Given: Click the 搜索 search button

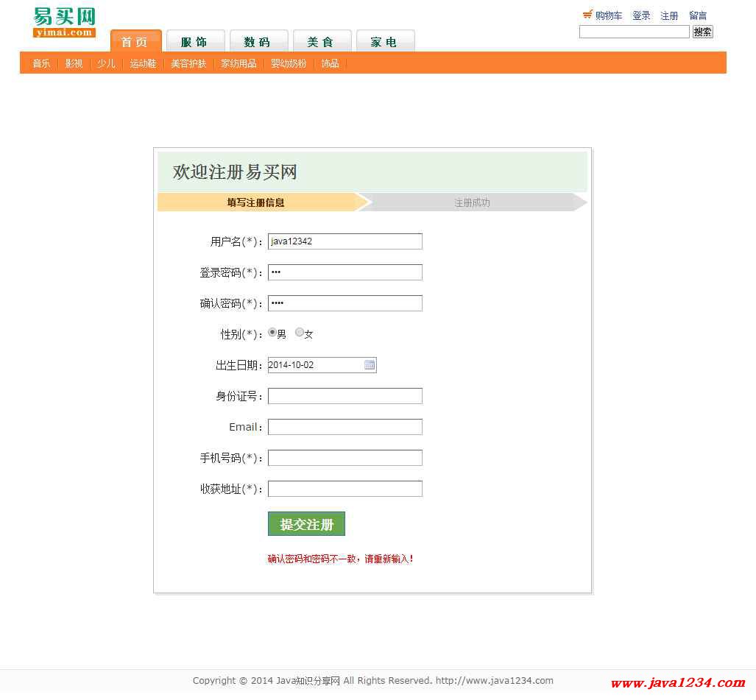Looking at the screenshot, I should pyautogui.click(x=702, y=32).
